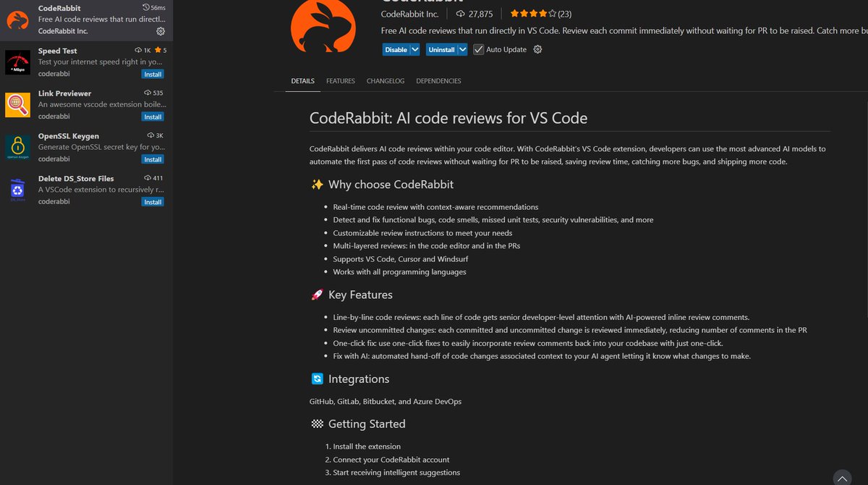The image size is (868, 485).
Task: Click the Uninstall button
Action: click(x=441, y=49)
